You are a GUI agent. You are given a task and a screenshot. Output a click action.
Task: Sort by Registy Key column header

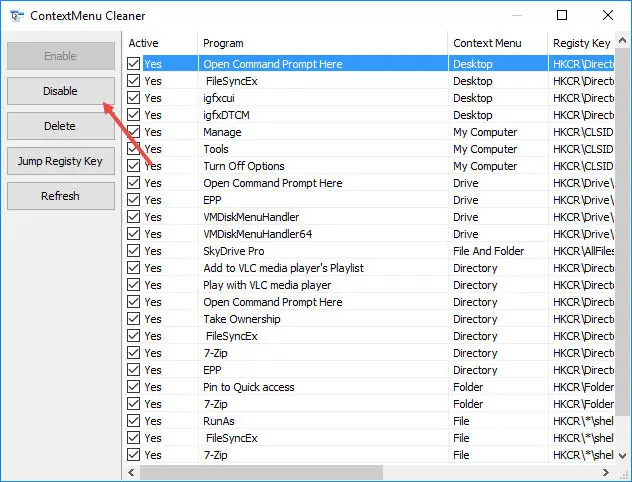582,43
